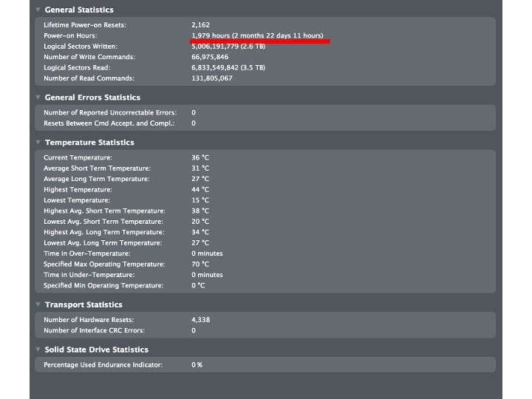This screenshot has height=399, width=532.
Task: Click the Time in Over-Temperature row
Action: [265, 253]
